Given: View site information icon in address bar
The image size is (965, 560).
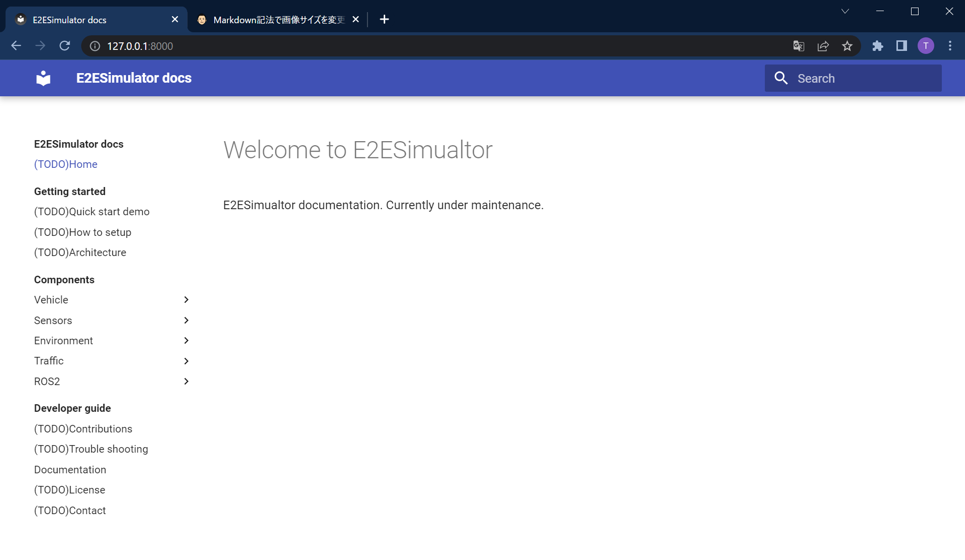Looking at the screenshot, I should click(95, 46).
